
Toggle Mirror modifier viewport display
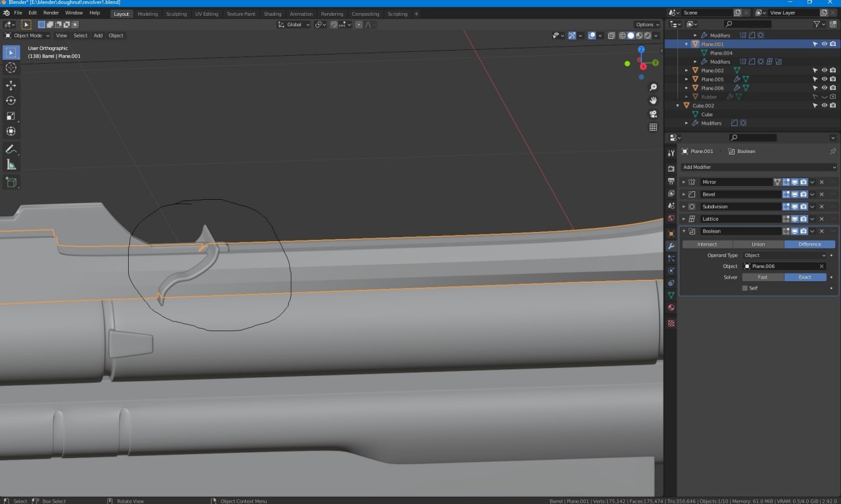(794, 182)
